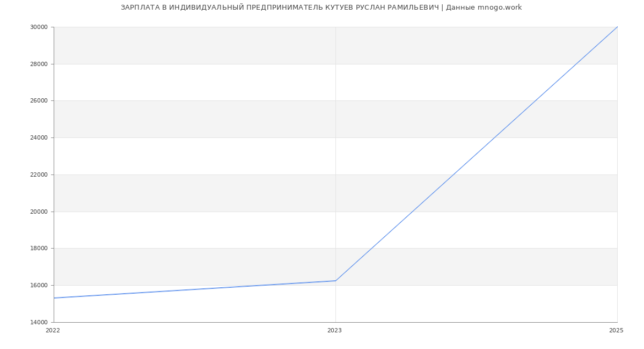Select the 22000 y-axis tick label
This screenshot has height=349, width=644.
click(x=40, y=174)
